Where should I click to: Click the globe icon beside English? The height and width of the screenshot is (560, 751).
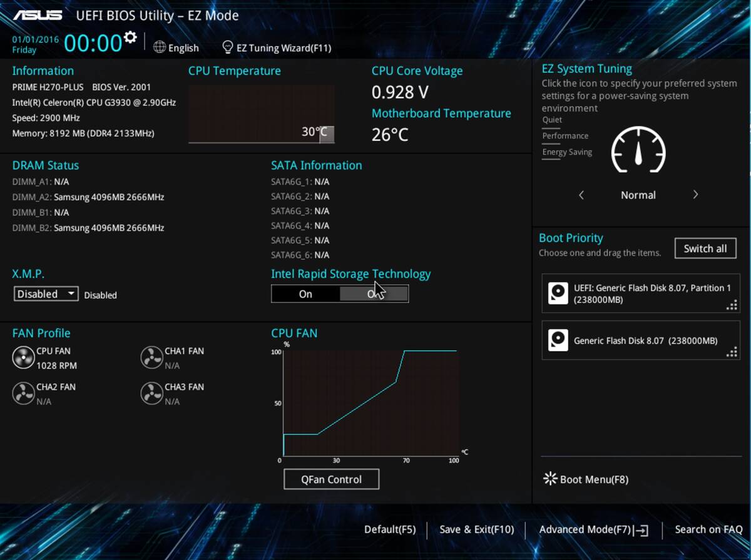coord(160,47)
